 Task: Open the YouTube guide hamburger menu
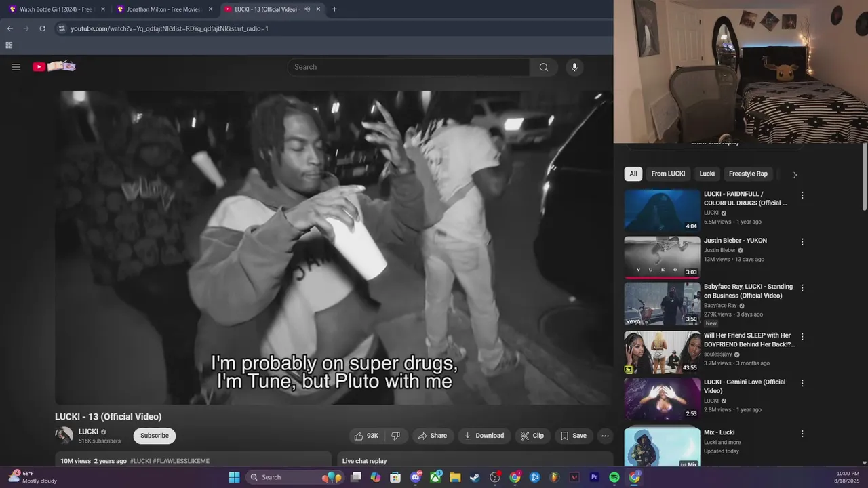[16, 67]
